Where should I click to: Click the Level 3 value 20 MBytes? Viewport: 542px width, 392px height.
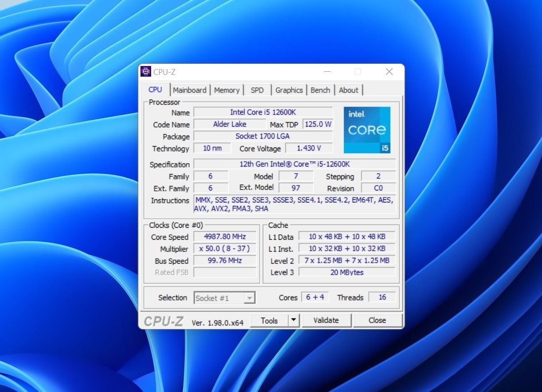point(347,272)
